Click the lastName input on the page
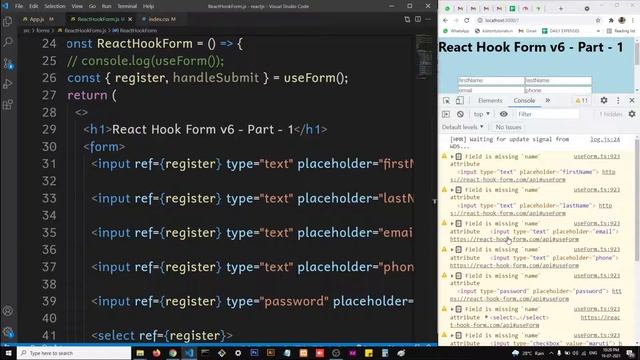The height and width of the screenshot is (360, 640). [558, 80]
